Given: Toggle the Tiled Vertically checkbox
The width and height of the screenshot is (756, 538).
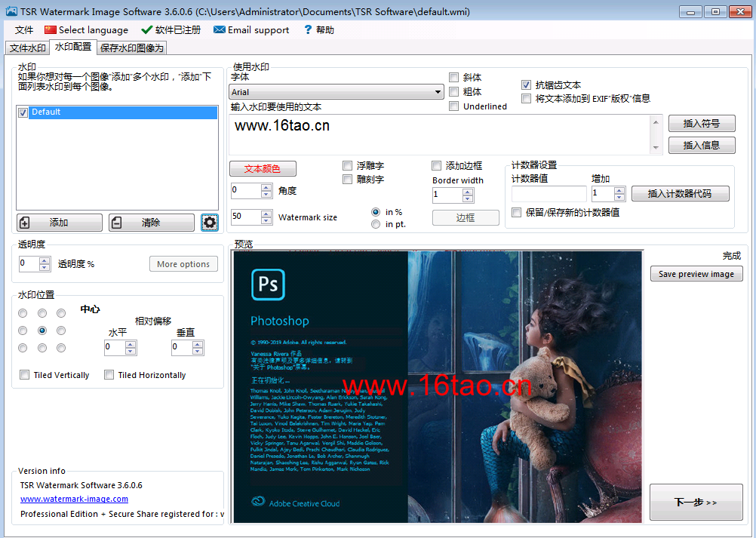Looking at the screenshot, I should (x=25, y=375).
